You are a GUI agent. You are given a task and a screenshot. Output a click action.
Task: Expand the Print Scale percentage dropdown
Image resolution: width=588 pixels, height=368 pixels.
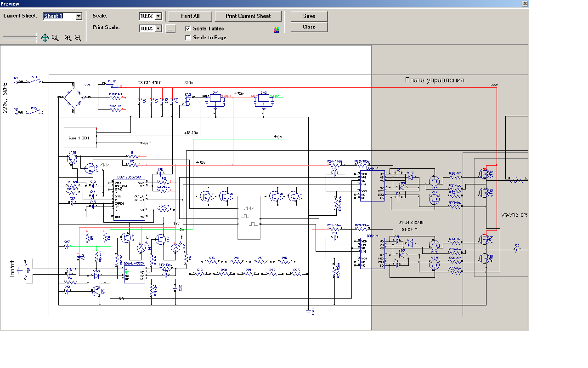click(158, 29)
